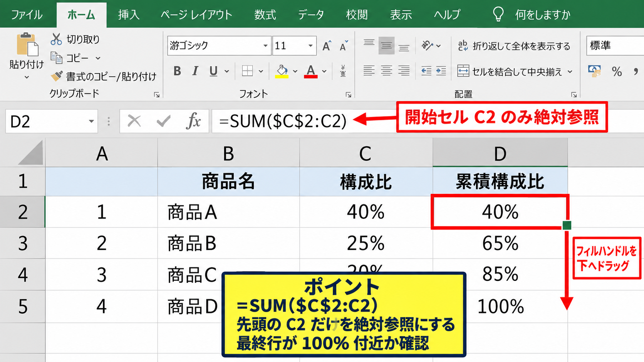The height and width of the screenshot is (362, 644).
Task: Click the Borders grid icon
Action: [x=247, y=71]
